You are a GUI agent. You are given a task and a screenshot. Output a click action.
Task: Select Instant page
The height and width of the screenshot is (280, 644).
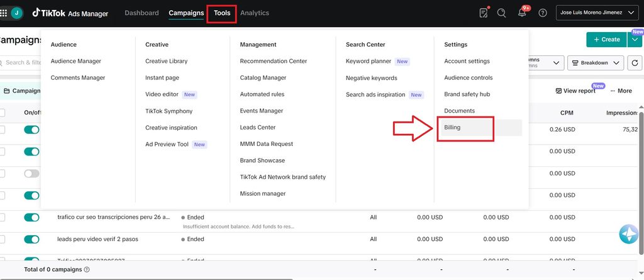162,78
